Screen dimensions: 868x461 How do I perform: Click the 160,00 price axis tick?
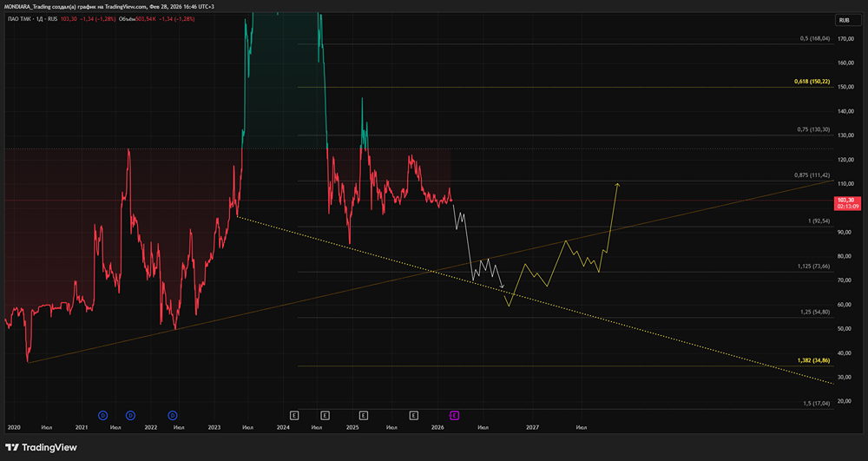(x=845, y=63)
